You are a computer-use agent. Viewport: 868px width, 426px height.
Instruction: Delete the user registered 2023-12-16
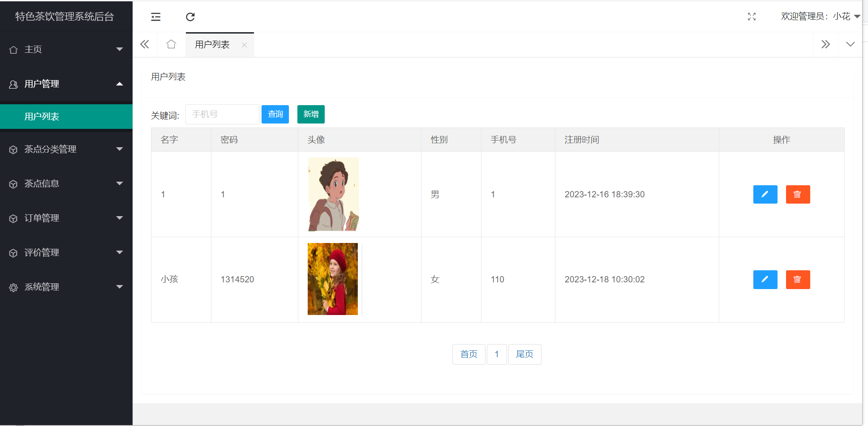pos(798,195)
